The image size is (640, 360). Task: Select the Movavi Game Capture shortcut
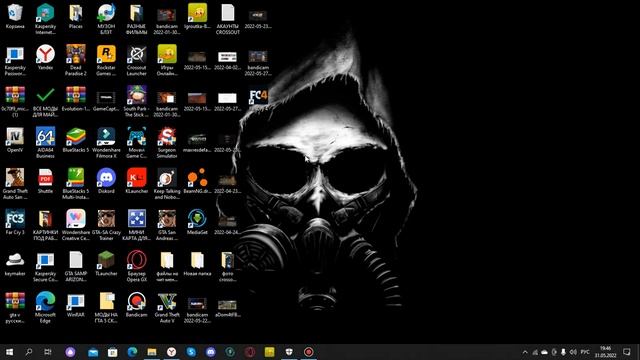click(137, 142)
